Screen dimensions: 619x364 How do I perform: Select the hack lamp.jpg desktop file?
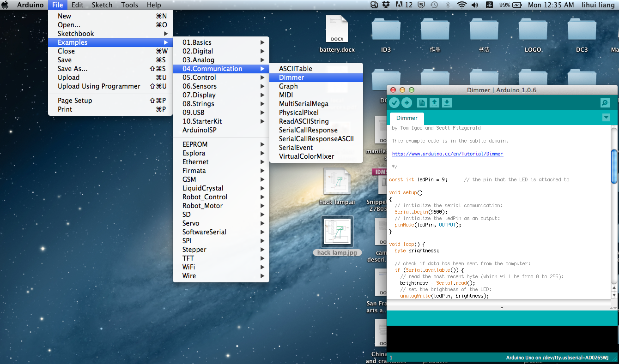pyautogui.click(x=337, y=236)
